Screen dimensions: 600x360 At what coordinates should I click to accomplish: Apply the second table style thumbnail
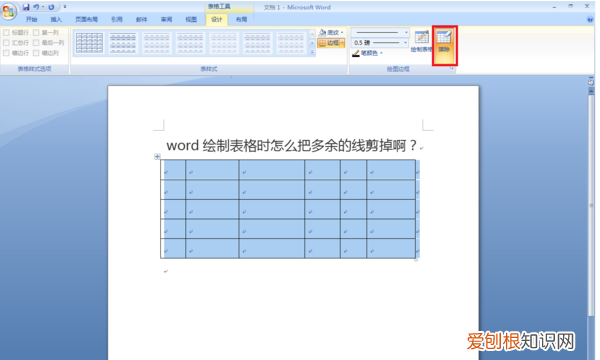(123, 42)
